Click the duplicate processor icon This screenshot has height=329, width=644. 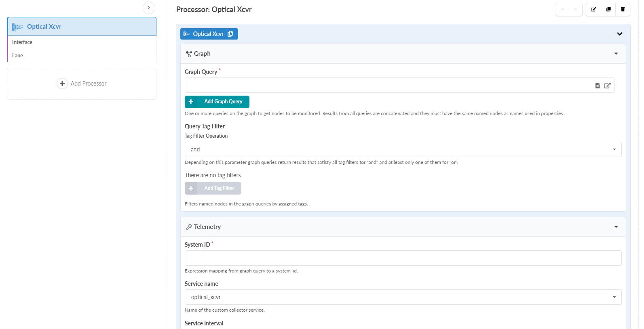click(x=608, y=9)
